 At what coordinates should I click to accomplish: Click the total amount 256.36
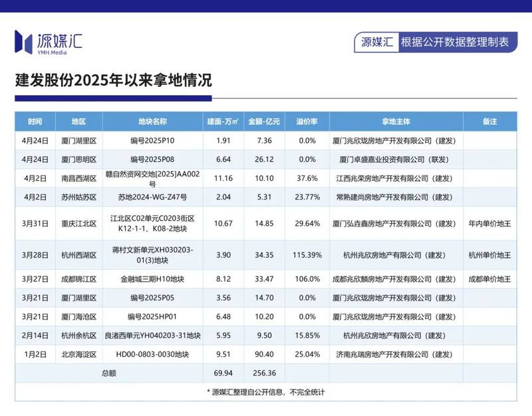tap(264, 373)
